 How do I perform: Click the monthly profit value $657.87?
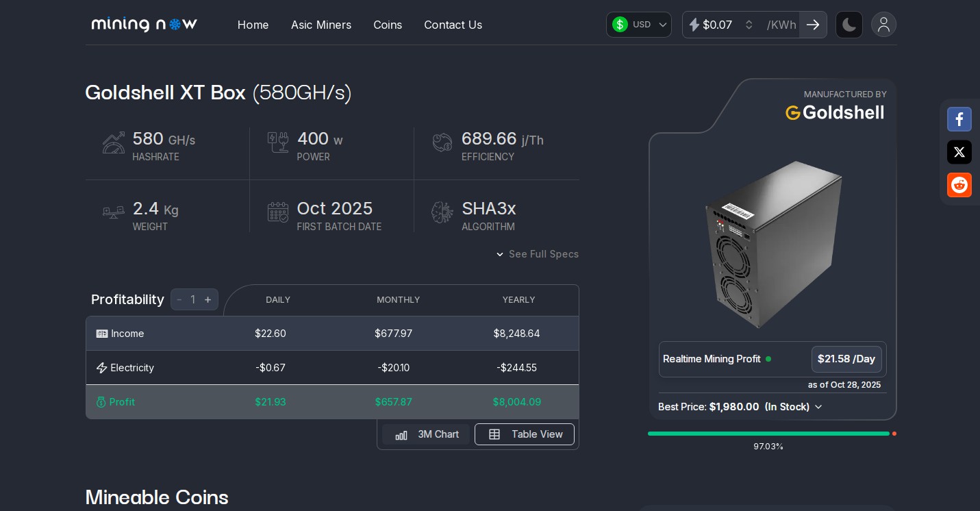(394, 402)
